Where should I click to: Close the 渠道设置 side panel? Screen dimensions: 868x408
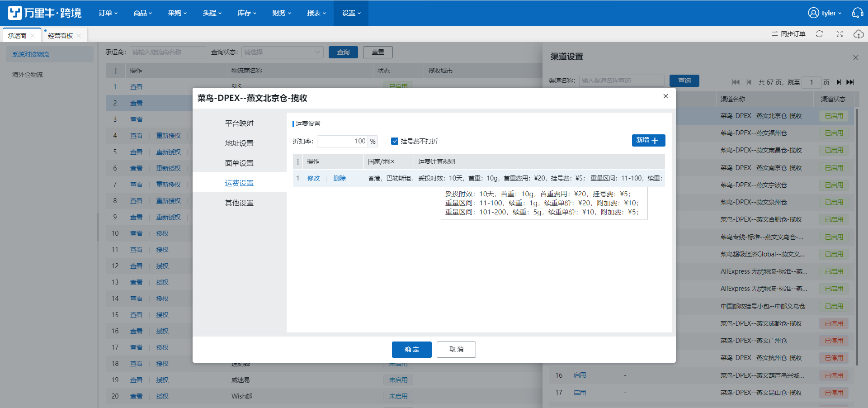pos(855,57)
